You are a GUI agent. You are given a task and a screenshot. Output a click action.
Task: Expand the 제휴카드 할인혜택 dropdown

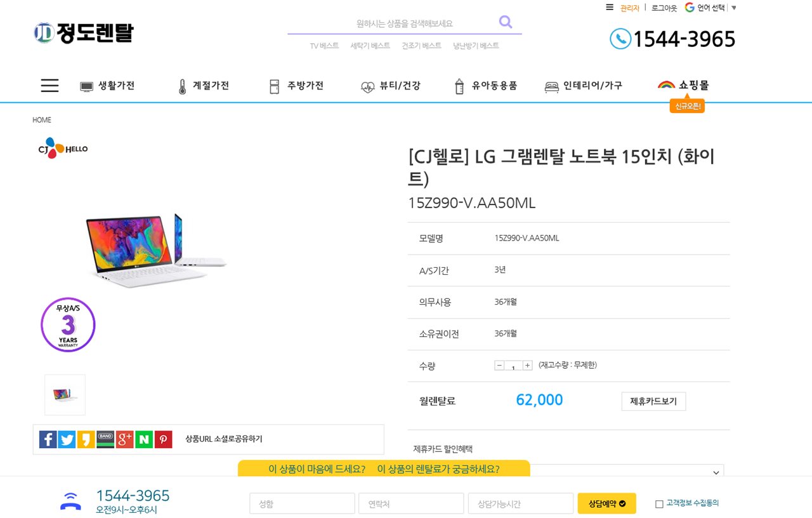716,472
